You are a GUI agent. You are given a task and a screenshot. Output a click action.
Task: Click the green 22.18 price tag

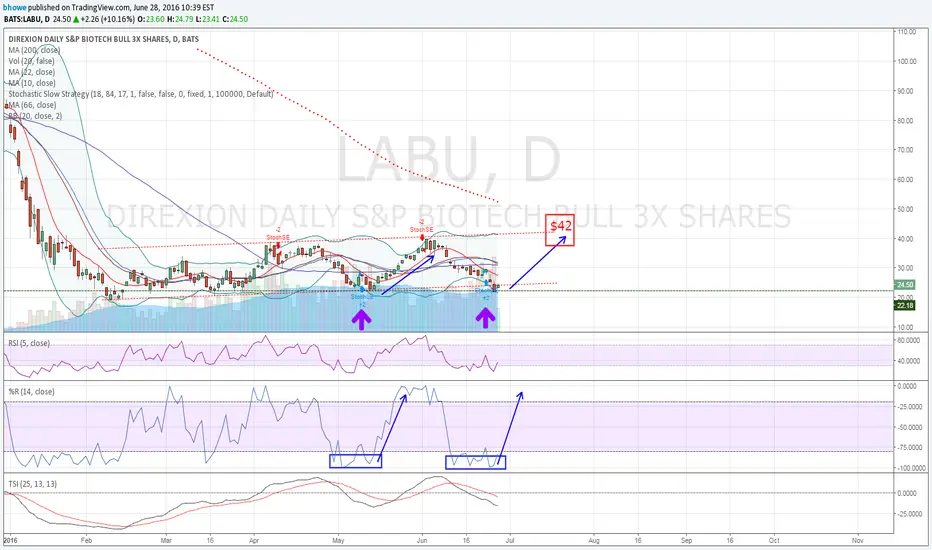pyautogui.click(x=905, y=306)
